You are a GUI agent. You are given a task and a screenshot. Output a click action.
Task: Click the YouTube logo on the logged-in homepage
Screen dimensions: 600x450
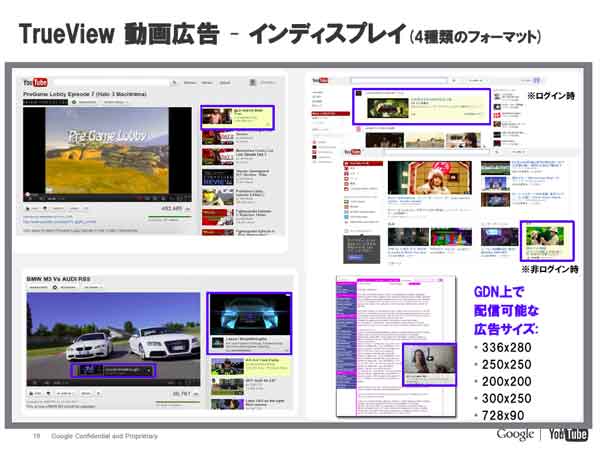[320, 80]
